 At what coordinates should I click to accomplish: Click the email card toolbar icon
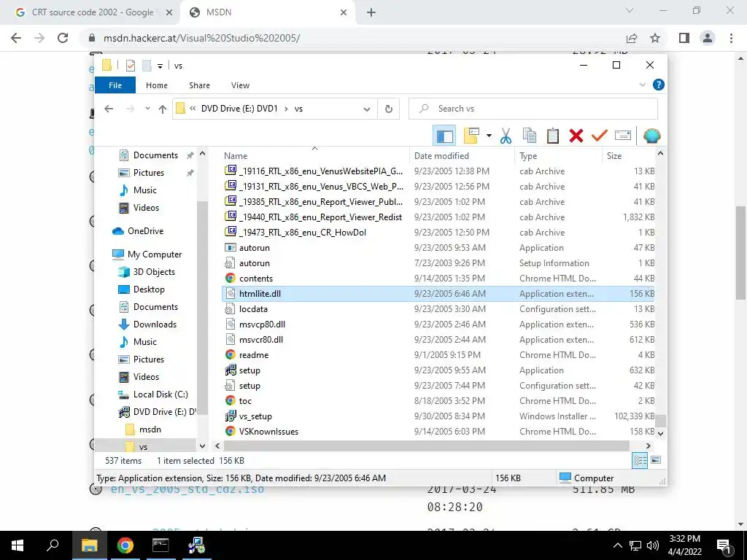pyautogui.click(x=623, y=136)
